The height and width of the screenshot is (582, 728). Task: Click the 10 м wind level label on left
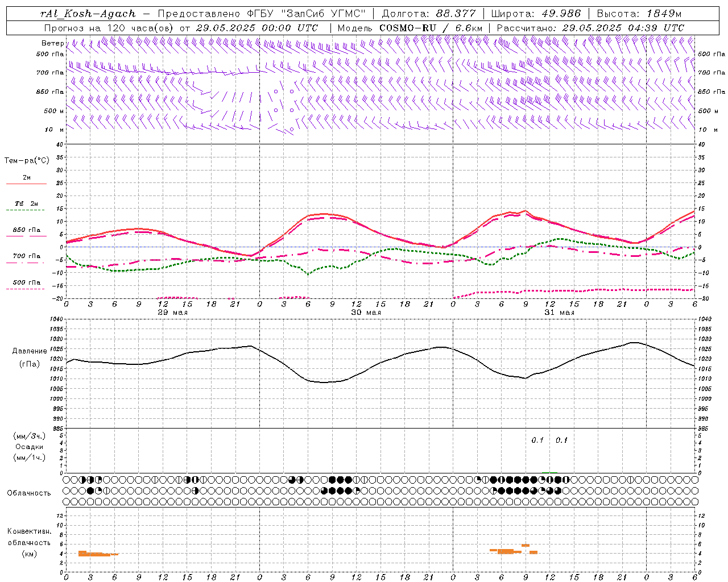55,130
